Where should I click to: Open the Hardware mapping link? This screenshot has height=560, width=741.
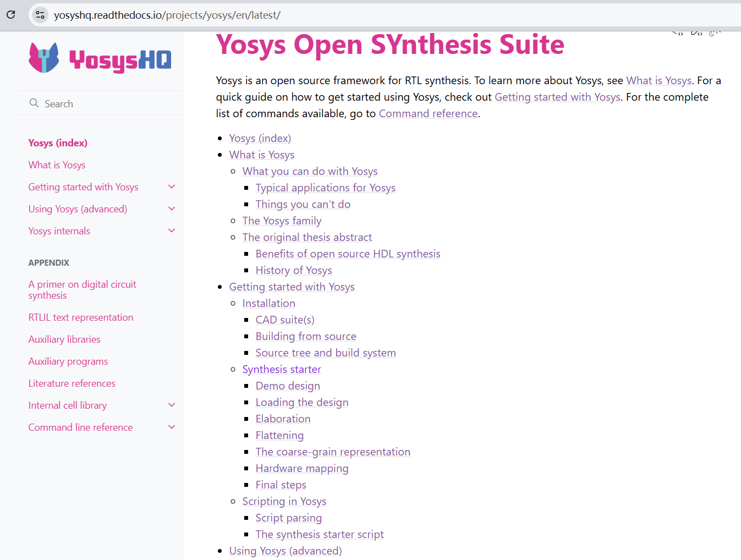(302, 468)
